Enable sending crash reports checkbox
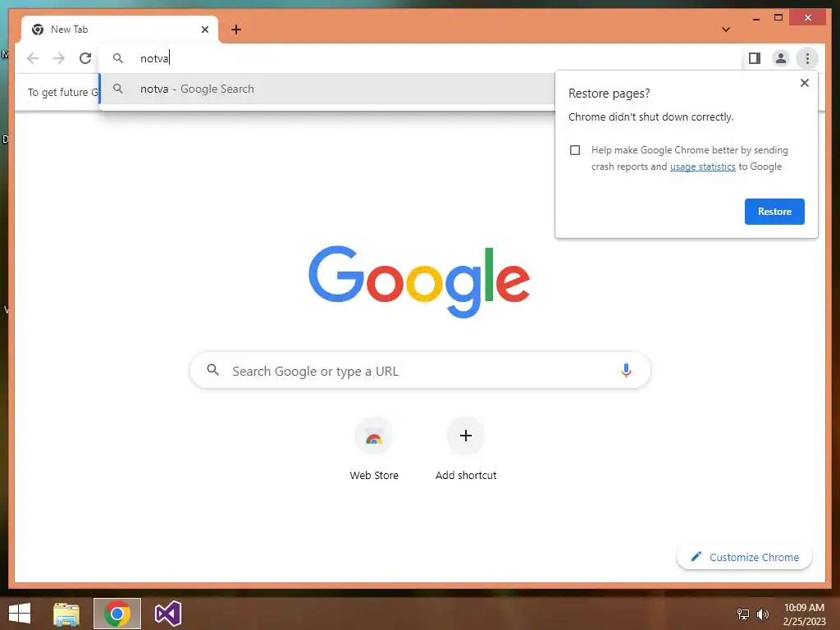The width and height of the screenshot is (840, 630). tap(575, 150)
